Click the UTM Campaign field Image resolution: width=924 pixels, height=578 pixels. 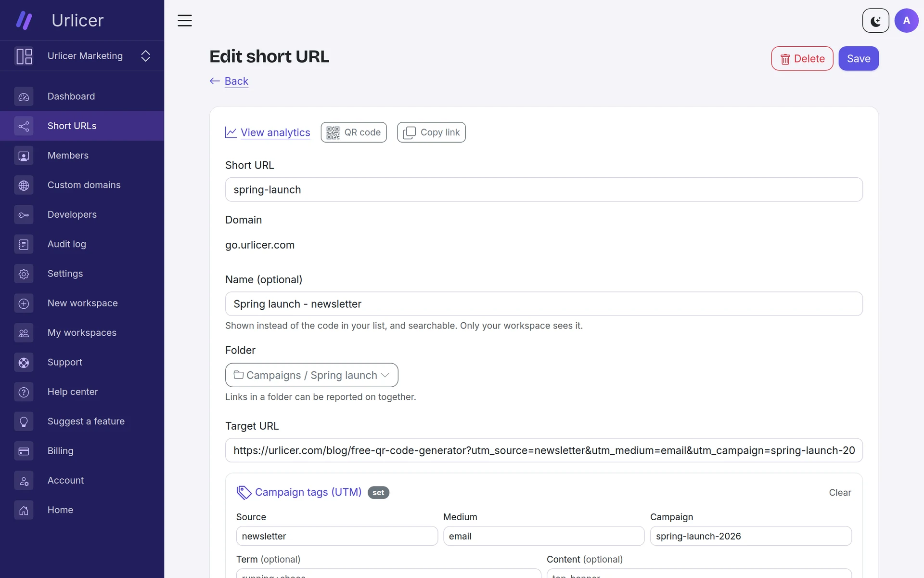[751, 536]
